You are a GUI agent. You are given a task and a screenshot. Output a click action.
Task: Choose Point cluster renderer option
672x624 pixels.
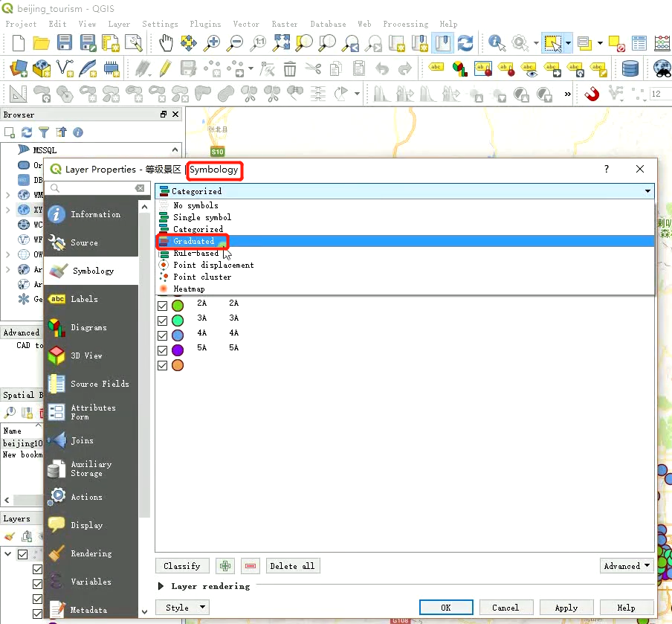tap(404, 277)
